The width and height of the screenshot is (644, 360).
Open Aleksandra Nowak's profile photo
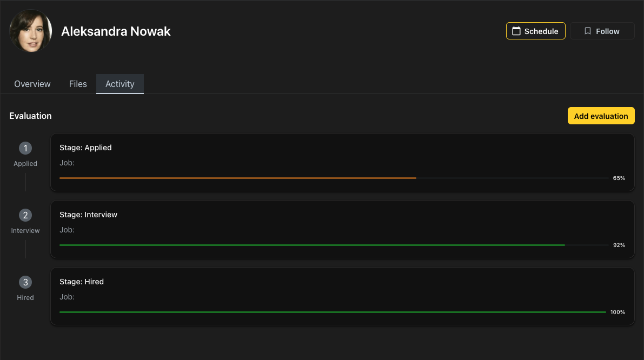coord(31,31)
